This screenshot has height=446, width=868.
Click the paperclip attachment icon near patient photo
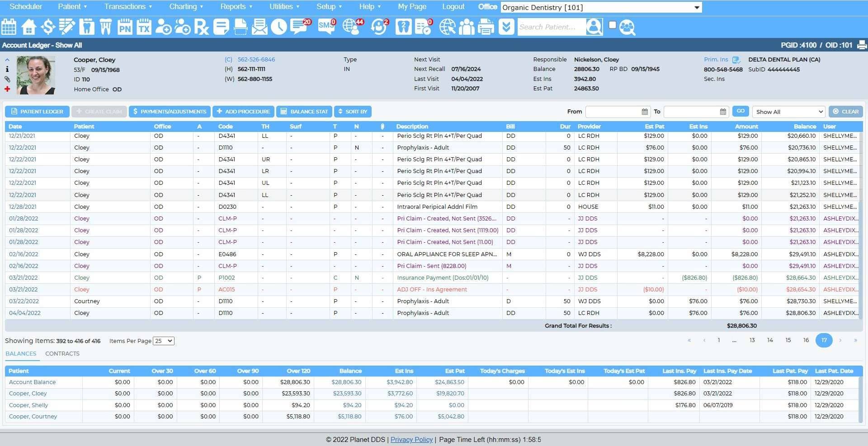point(7,79)
